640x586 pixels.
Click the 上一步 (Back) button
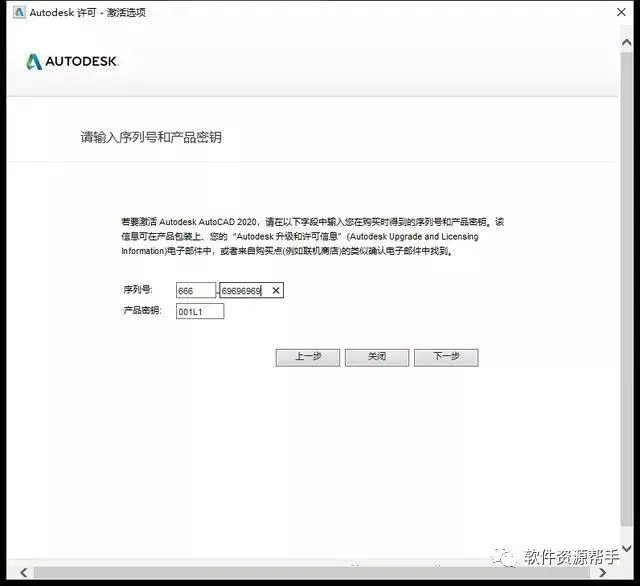tap(308, 357)
